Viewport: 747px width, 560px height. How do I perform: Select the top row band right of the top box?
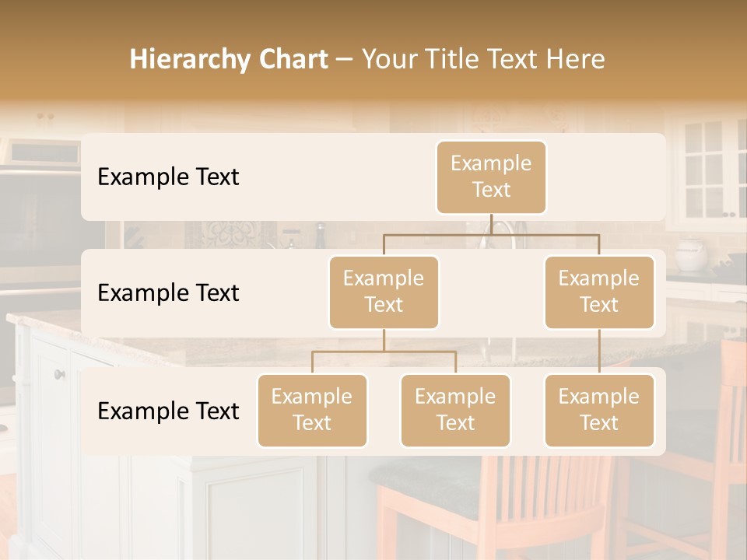coord(607,177)
